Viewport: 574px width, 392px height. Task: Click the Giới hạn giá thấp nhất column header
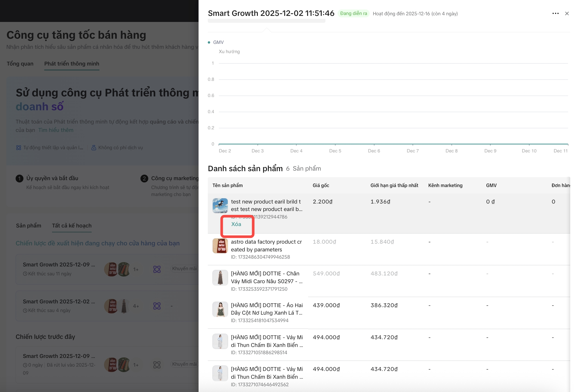click(x=394, y=185)
